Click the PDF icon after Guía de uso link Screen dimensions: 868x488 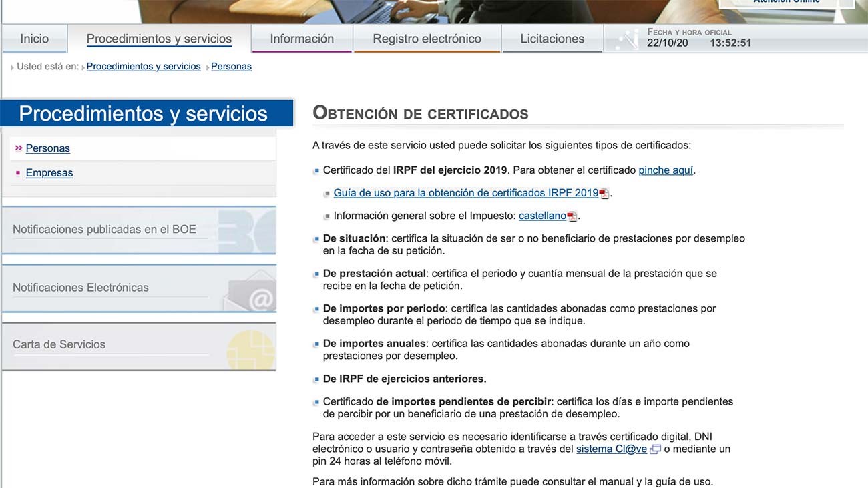[604, 194]
